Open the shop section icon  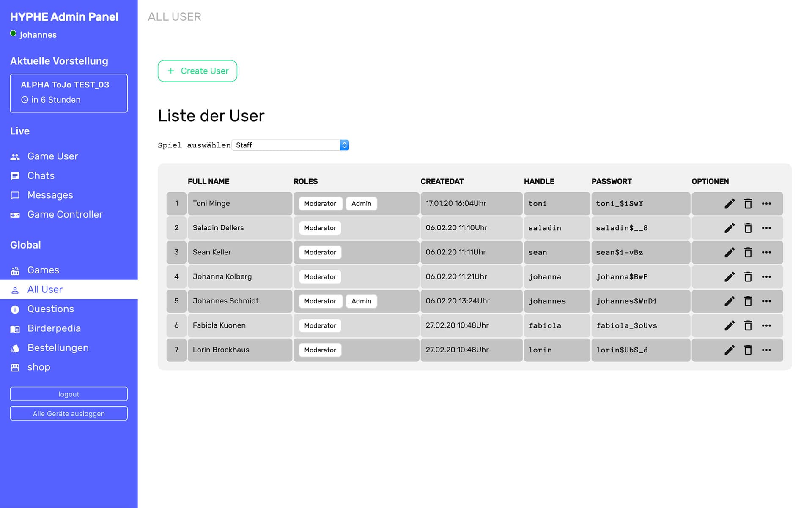[x=15, y=367]
